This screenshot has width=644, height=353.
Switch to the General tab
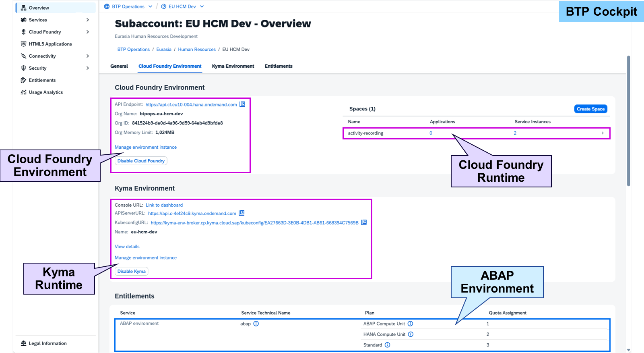(x=119, y=66)
